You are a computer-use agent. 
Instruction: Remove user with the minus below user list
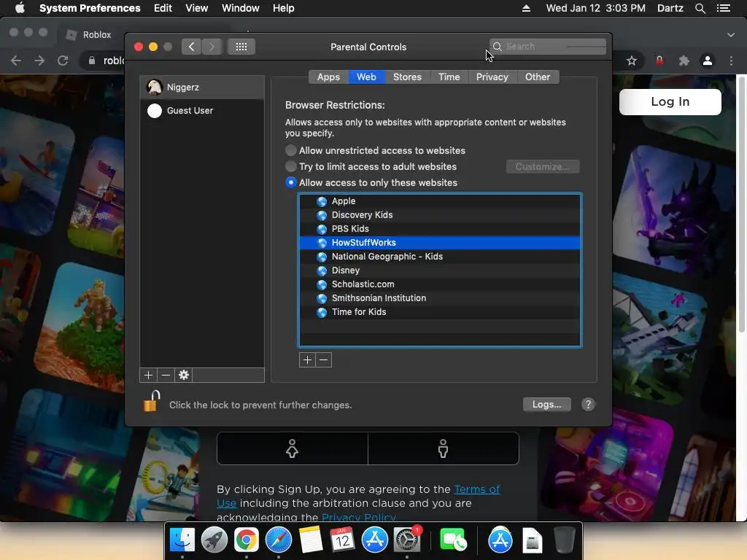coord(166,376)
